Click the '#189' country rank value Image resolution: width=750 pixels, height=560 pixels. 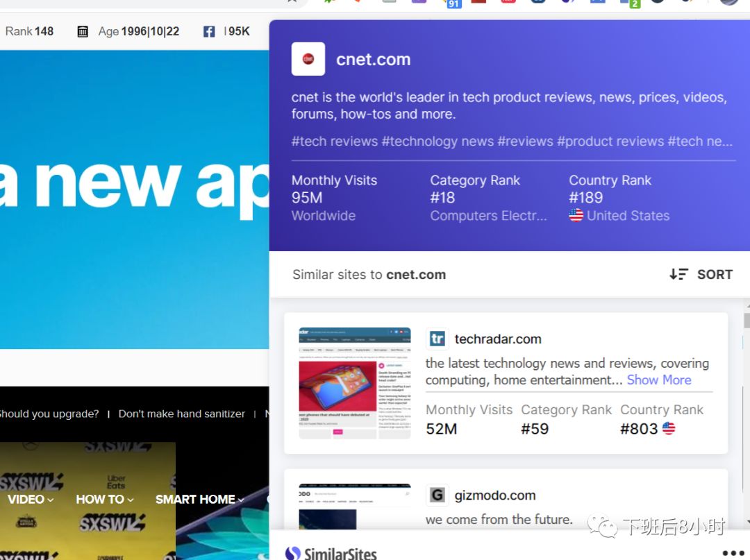586,198
